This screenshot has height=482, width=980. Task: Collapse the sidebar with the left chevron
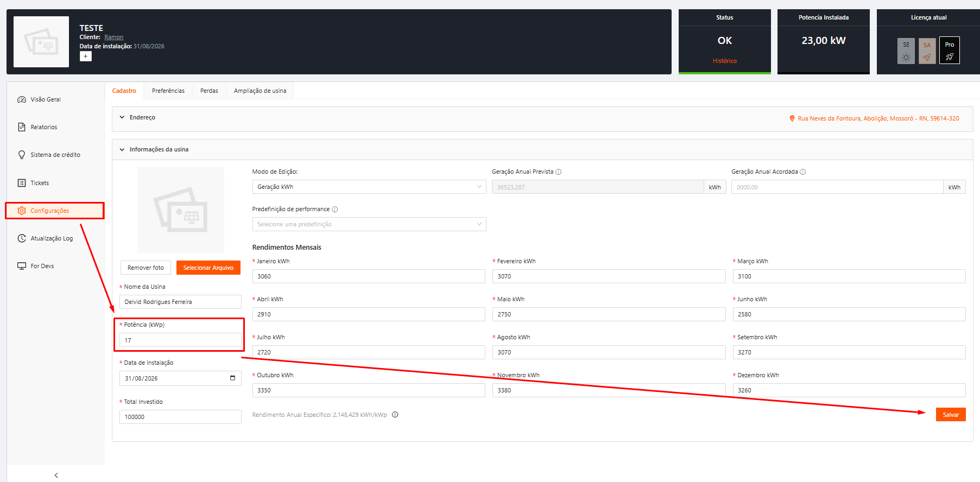[x=56, y=475]
